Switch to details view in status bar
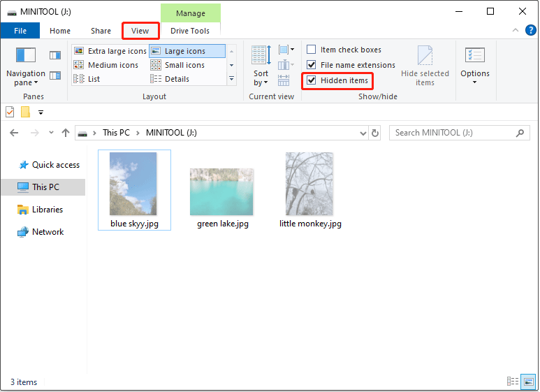This screenshot has width=540, height=392. (x=513, y=381)
